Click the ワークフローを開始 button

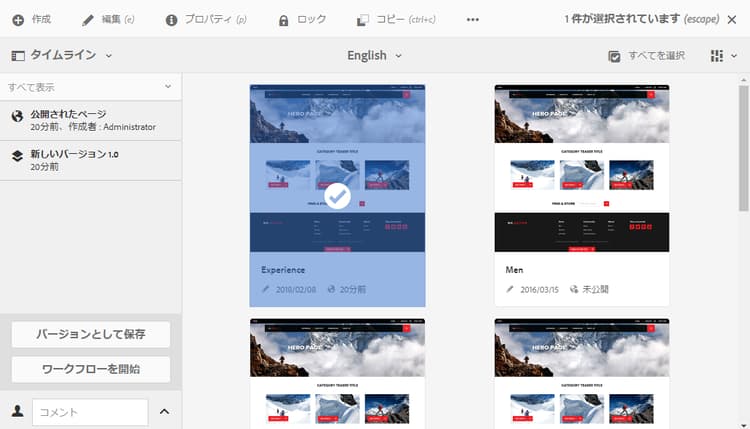coord(91,369)
